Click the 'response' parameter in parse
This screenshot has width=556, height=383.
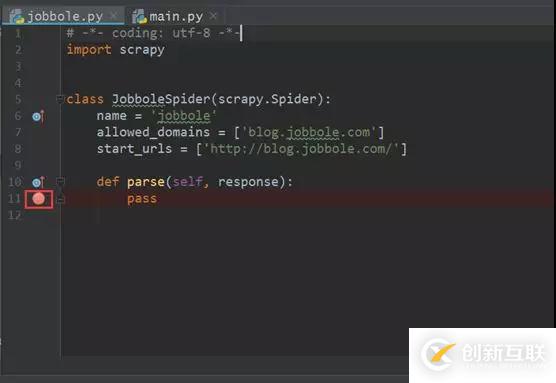click(248, 182)
